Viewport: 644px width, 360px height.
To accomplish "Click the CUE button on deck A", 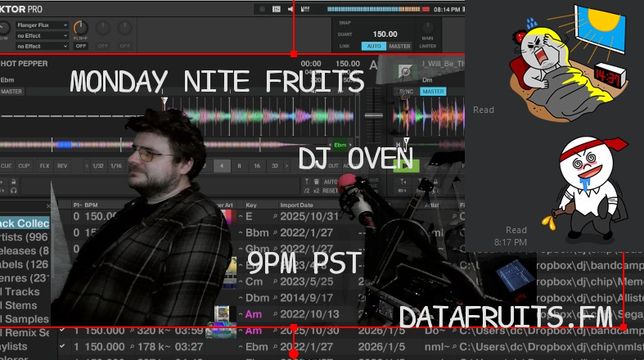I will (x=7, y=166).
